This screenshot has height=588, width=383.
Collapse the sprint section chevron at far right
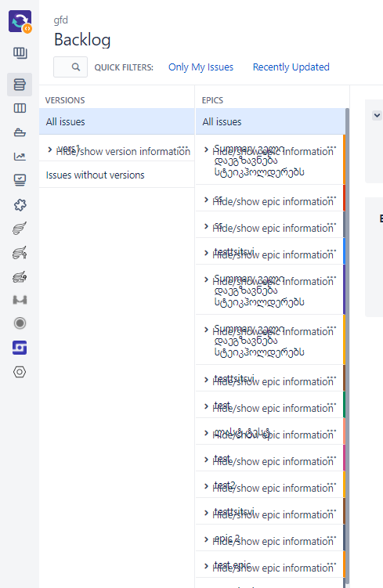(377, 115)
